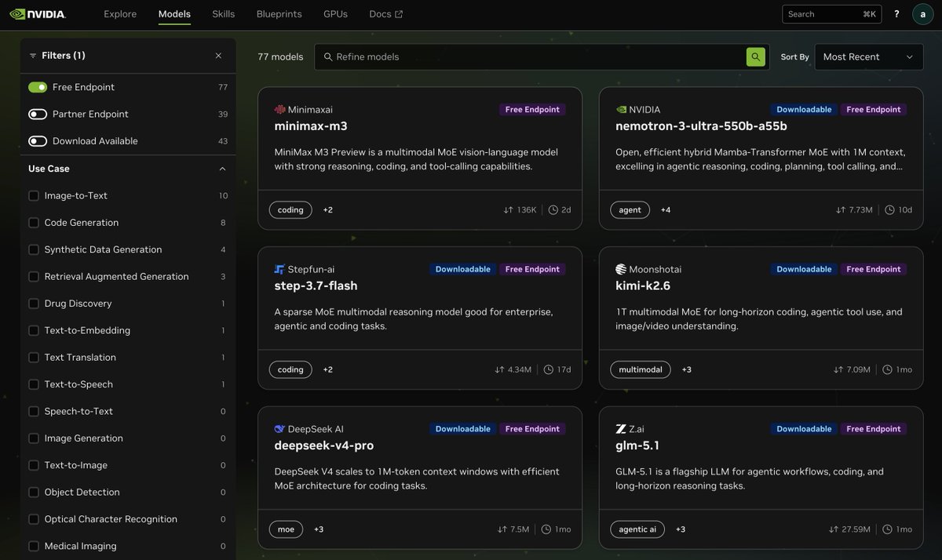
Task: Select the Models tab
Action: pos(174,14)
